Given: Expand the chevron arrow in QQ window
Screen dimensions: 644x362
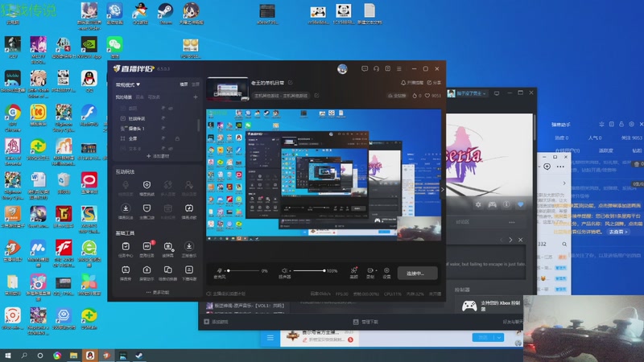Looking at the screenshot, I should 564,183.
